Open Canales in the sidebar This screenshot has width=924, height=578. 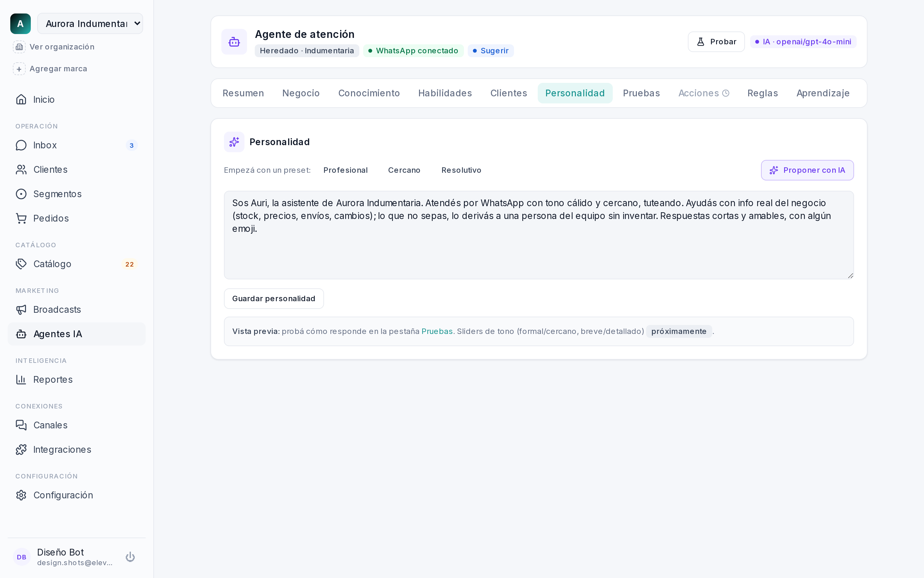tap(76, 425)
